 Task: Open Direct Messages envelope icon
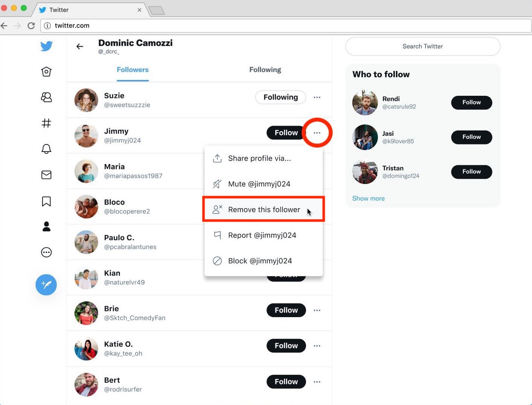point(46,175)
